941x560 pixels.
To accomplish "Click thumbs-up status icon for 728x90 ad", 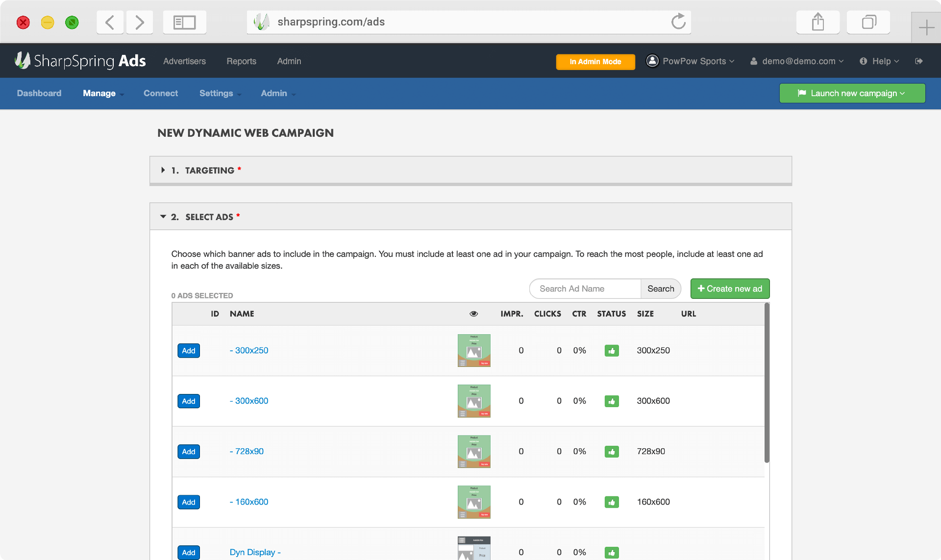I will 611,452.
